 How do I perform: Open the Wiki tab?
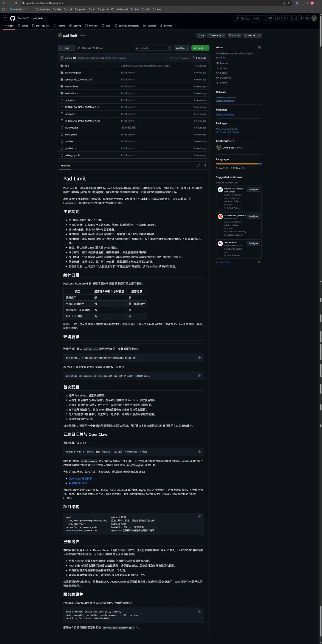pos(106,26)
